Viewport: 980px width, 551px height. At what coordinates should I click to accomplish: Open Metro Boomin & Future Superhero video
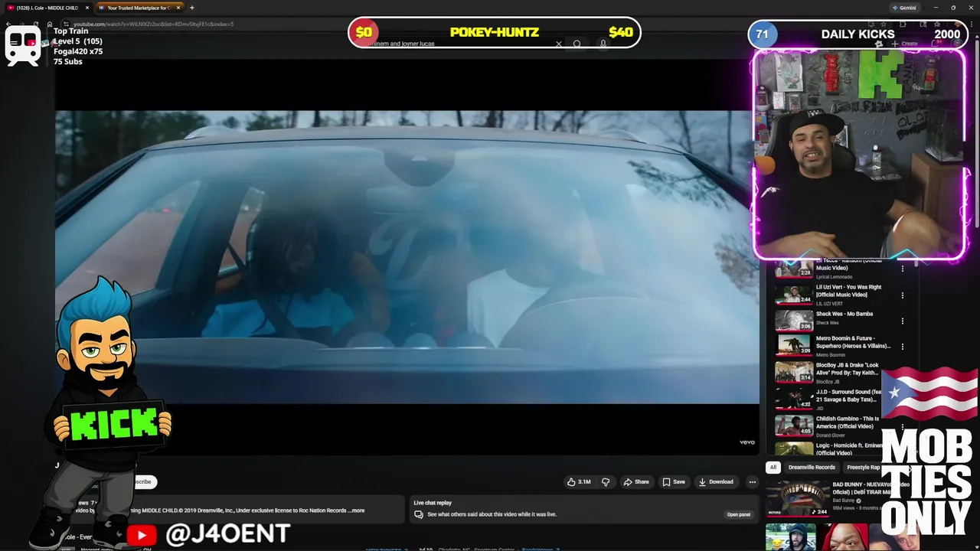click(853, 342)
